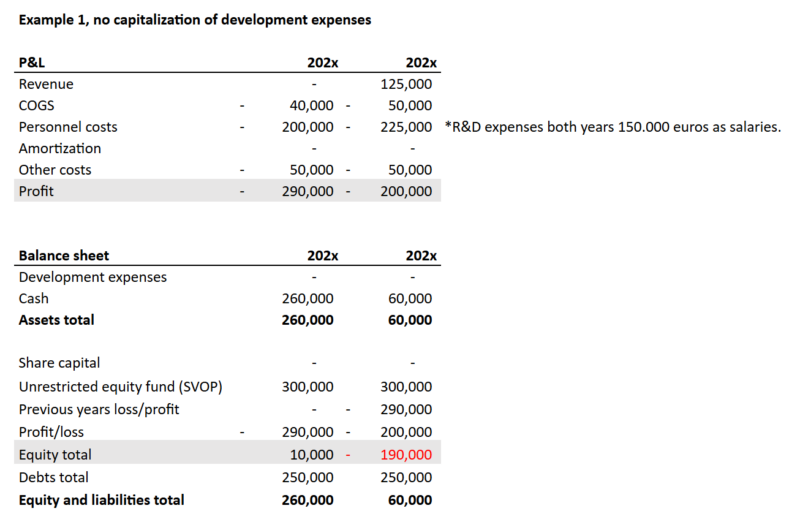800x530 pixels.
Task: Click the highlighted Profit row label
Action: click(x=36, y=191)
